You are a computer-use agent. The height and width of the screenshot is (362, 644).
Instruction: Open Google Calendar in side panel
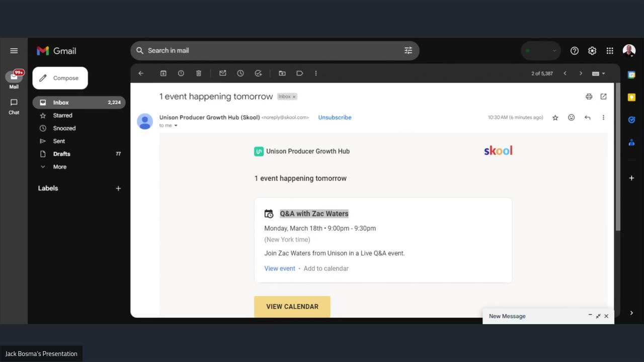coord(631,75)
